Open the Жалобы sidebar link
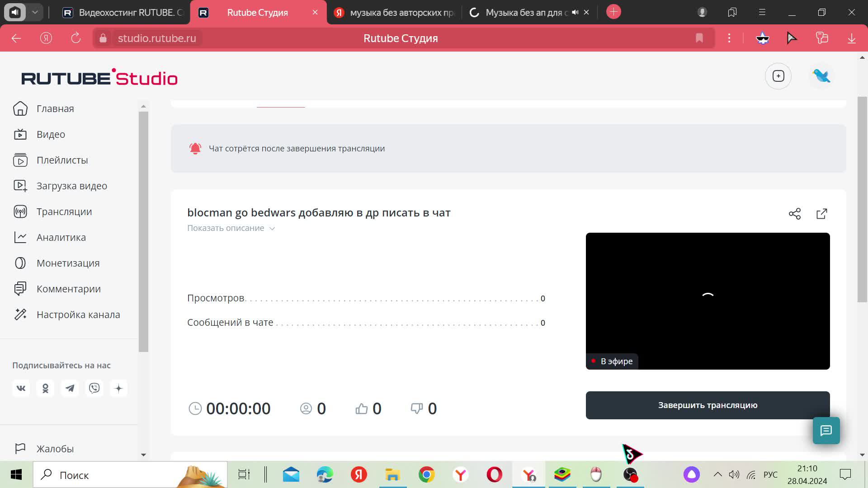 pyautogui.click(x=55, y=449)
